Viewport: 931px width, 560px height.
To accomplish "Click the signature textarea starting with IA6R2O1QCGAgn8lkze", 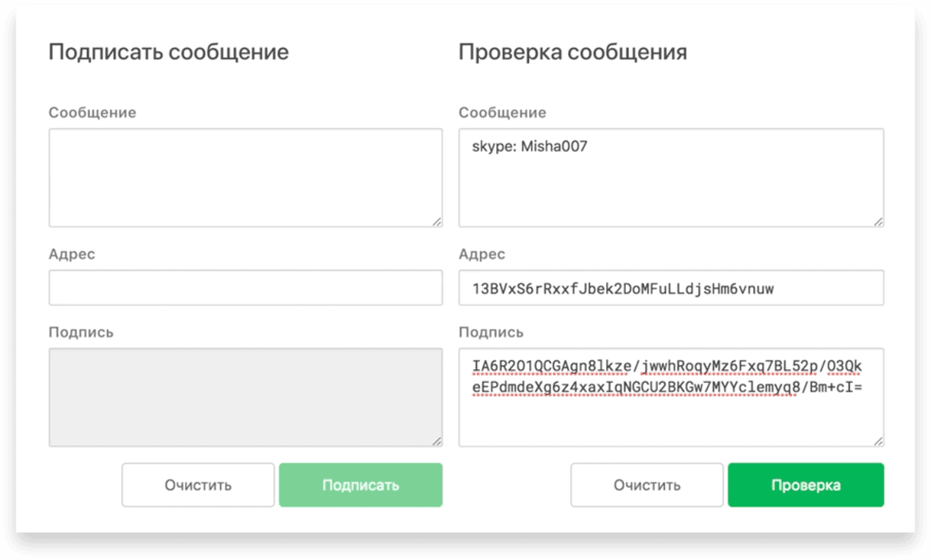I will coord(671,397).
